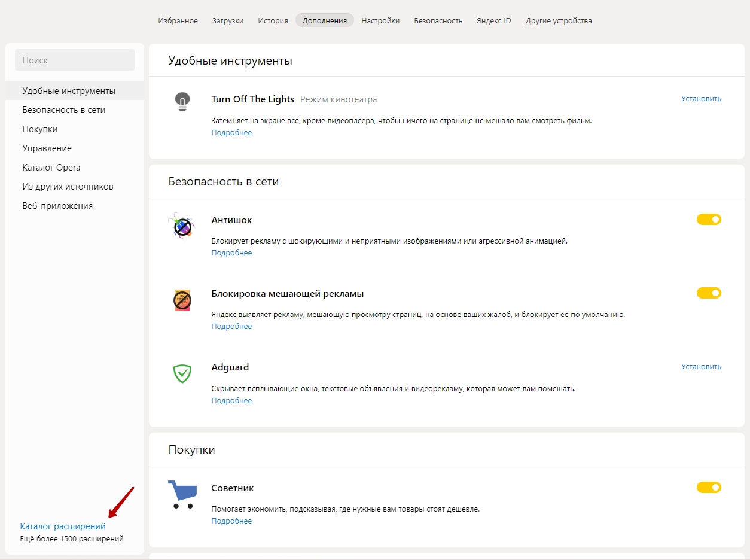Click the Блокировка мешающей рекламы icon
This screenshot has width=750, height=560.
182,300
